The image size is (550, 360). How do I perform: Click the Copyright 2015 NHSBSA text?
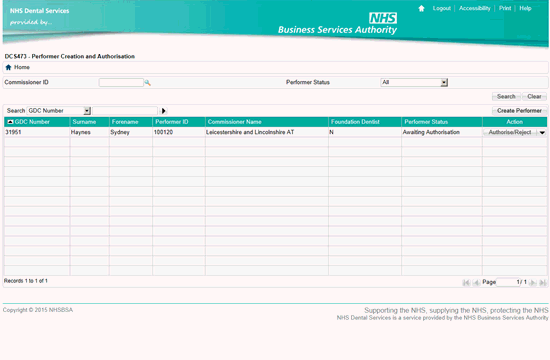(x=38, y=310)
